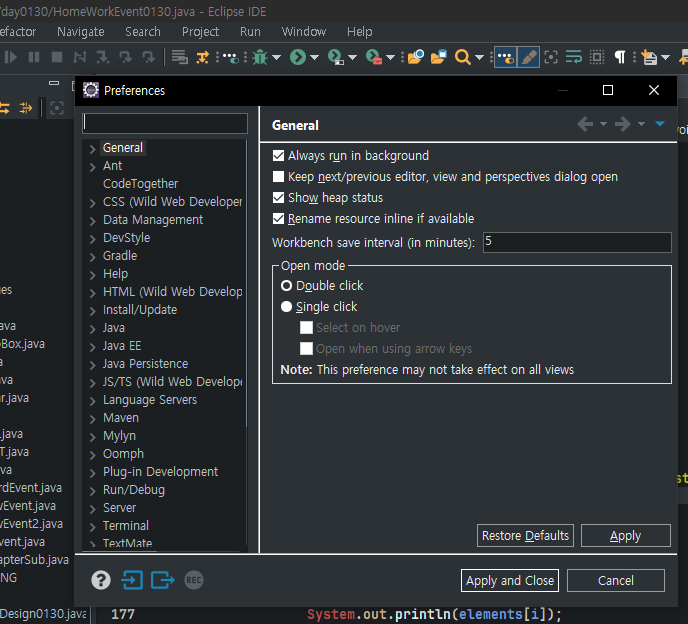This screenshot has height=624, width=688.
Task: Open the preferences page view menu triangle
Action: click(660, 124)
